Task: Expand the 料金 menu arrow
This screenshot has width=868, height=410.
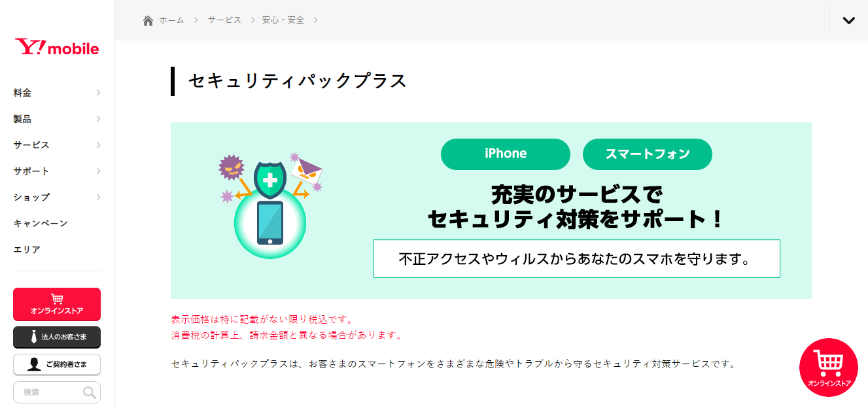Action: pos(98,93)
